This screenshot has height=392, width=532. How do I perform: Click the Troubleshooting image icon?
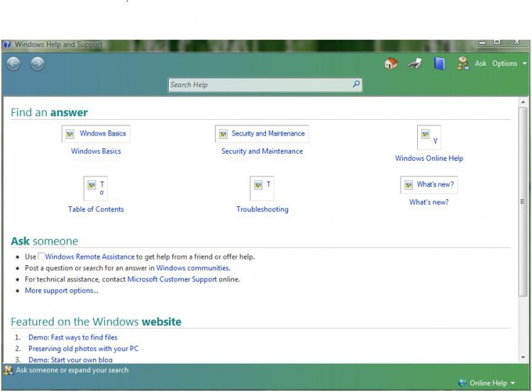(262, 188)
